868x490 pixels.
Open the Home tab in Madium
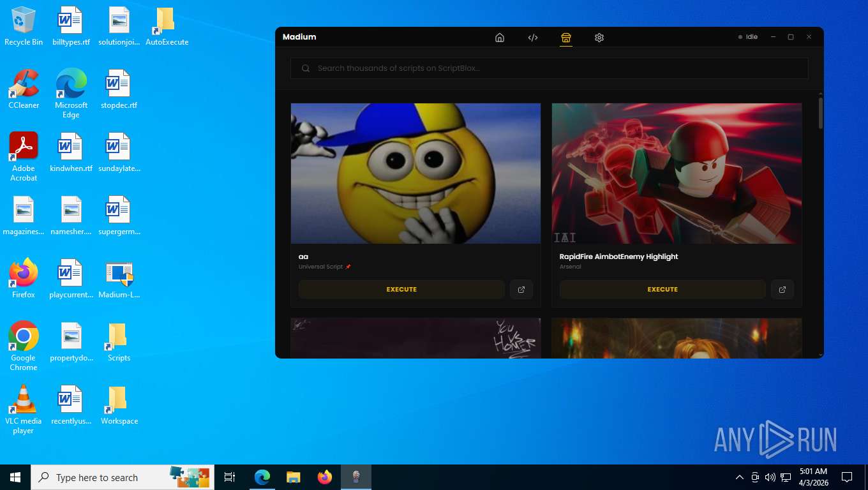(500, 38)
